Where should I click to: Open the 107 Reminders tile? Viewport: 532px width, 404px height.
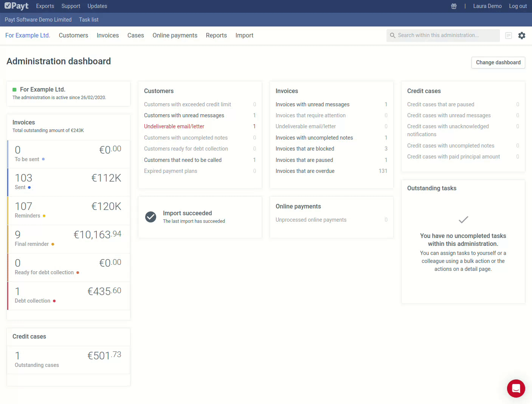tap(68, 211)
